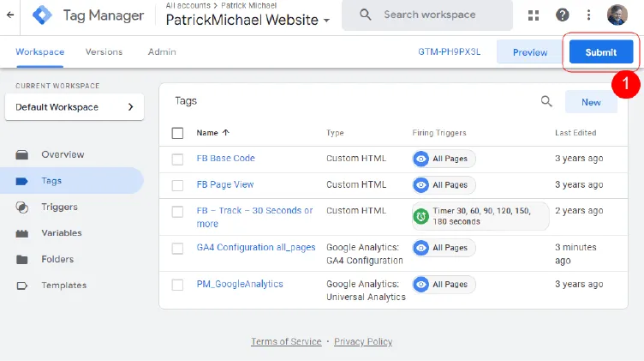
Task: Sort by Name using the arrow icon
Action: point(225,132)
